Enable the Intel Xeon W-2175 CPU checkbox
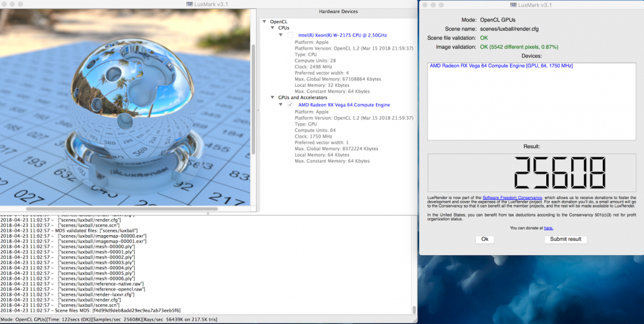 tap(290, 35)
